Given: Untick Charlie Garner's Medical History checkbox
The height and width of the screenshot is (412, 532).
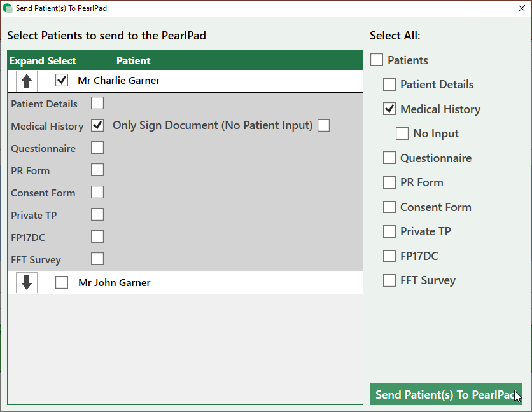Looking at the screenshot, I should tap(97, 125).
